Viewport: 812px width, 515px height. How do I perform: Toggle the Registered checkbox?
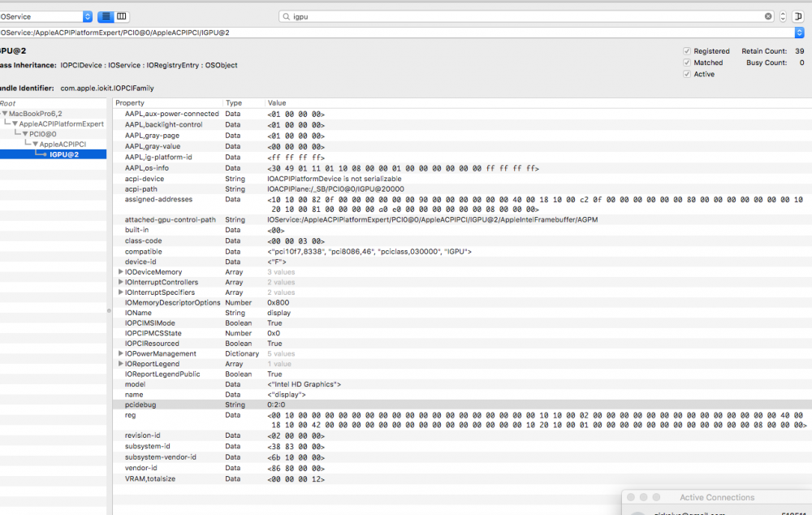click(x=687, y=51)
